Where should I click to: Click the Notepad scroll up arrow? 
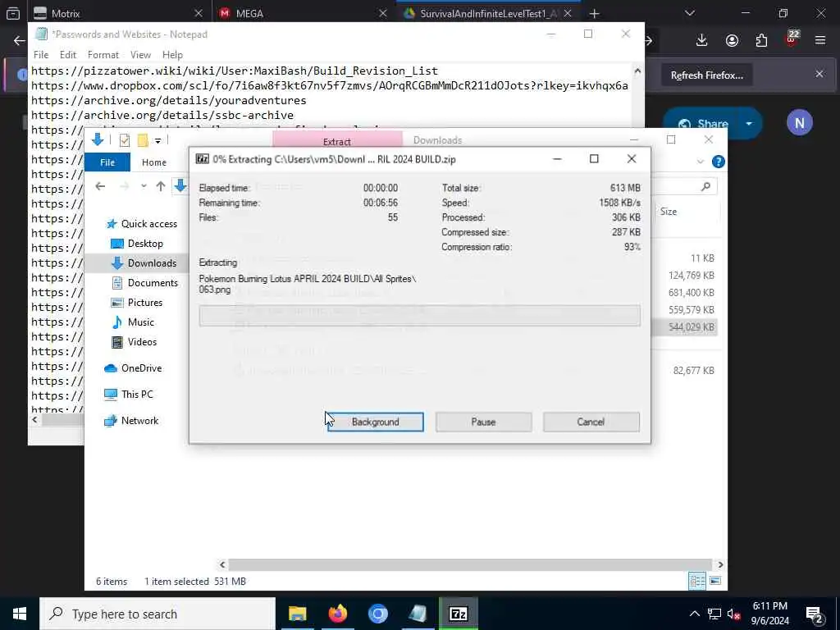pos(637,71)
